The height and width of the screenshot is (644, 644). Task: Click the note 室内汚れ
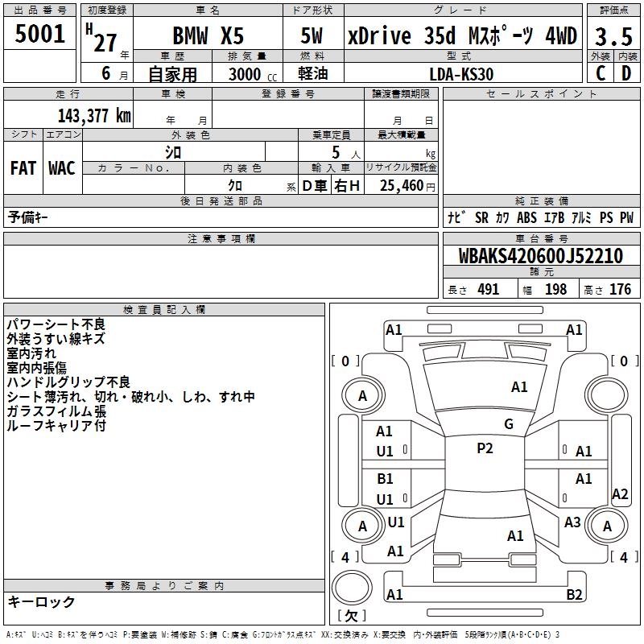[31, 353]
